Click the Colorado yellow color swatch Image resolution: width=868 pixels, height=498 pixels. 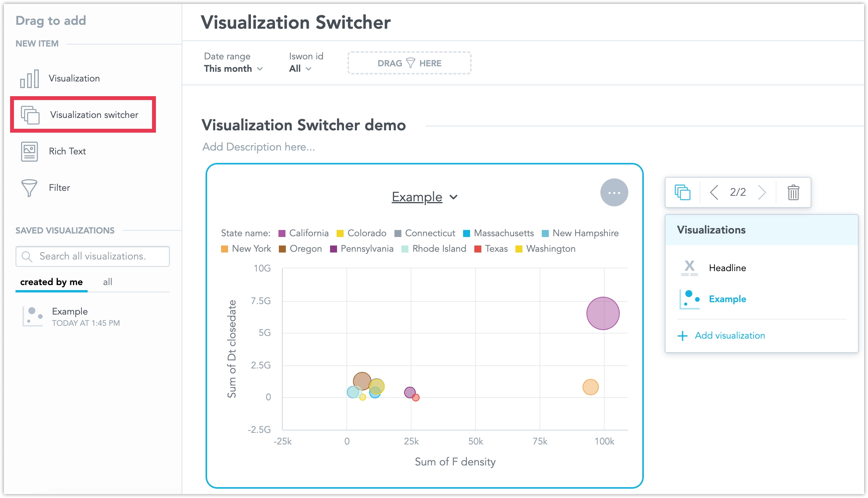(x=341, y=233)
